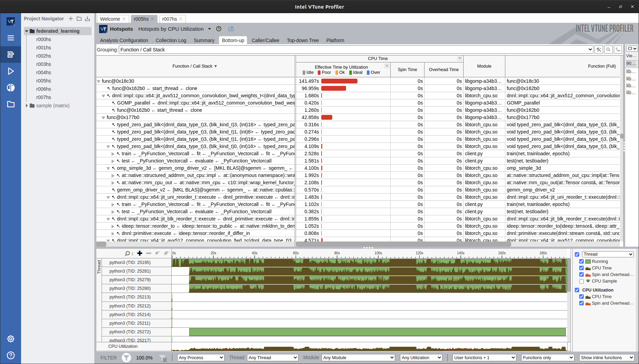Click the Function / Call Stack column header
The height and width of the screenshot is (364, 639).
pos(195,66)
